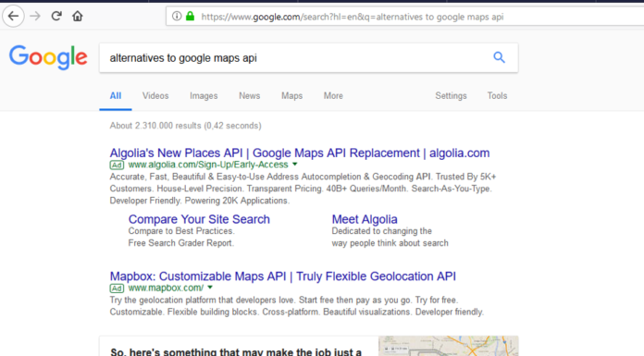
Task: Open Algolia's New Places API ad link
Action: click(x=300, y=153)
